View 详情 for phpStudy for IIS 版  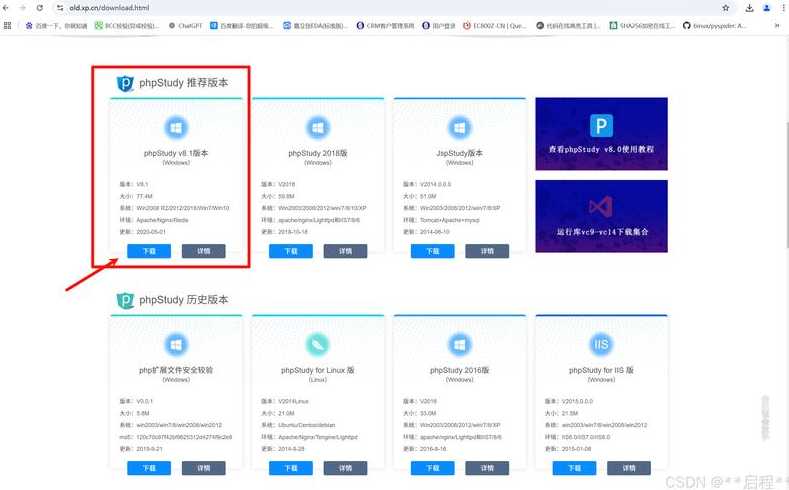pos(629,468)
